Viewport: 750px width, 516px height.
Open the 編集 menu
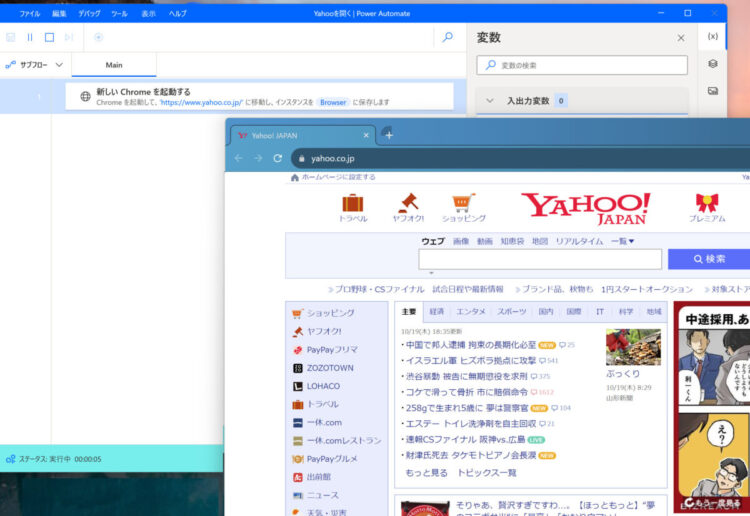coord(59,13)
